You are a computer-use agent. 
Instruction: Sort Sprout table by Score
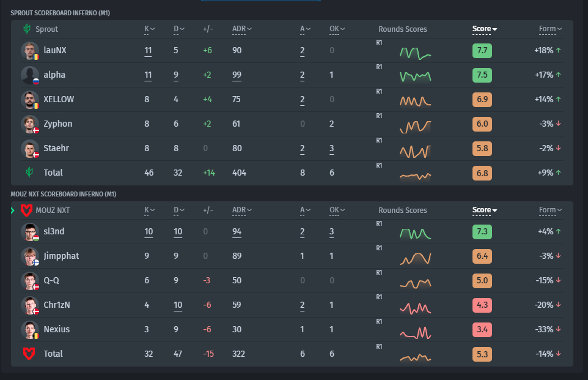485,29
